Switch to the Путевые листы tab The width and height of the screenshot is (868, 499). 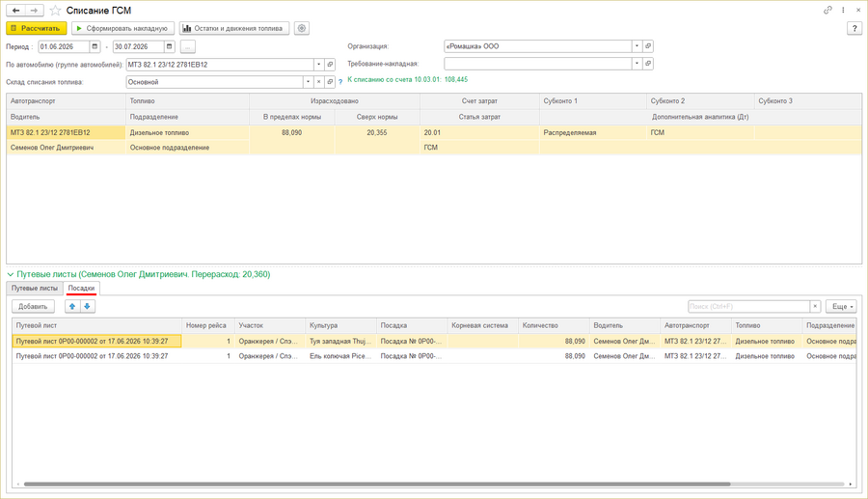35,288
